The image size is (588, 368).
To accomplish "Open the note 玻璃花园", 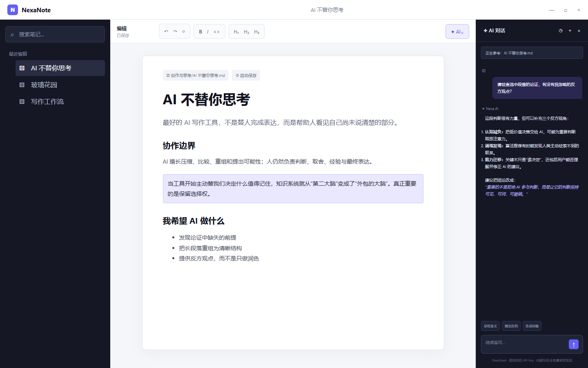I will tap(60, 85).
